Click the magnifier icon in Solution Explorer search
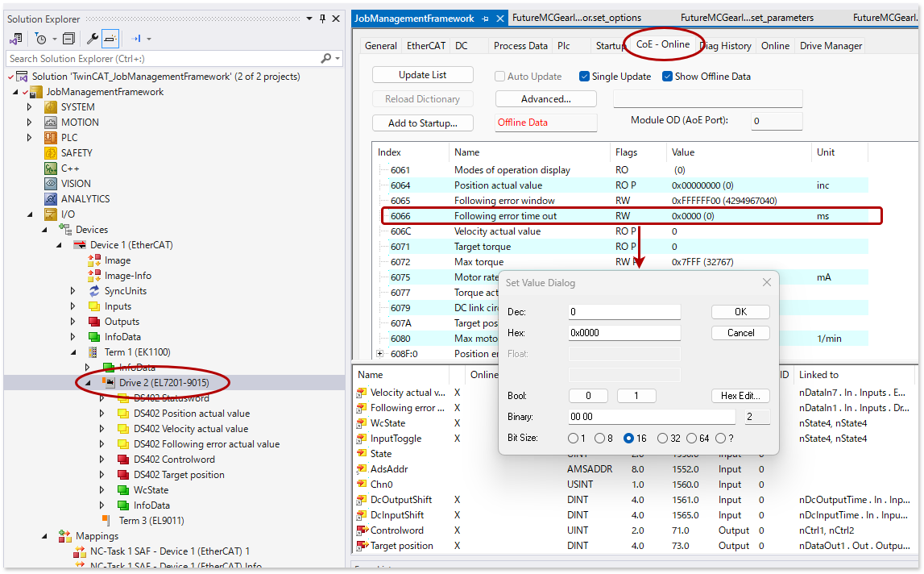This screenshot has height=574, width=924. 325,58
